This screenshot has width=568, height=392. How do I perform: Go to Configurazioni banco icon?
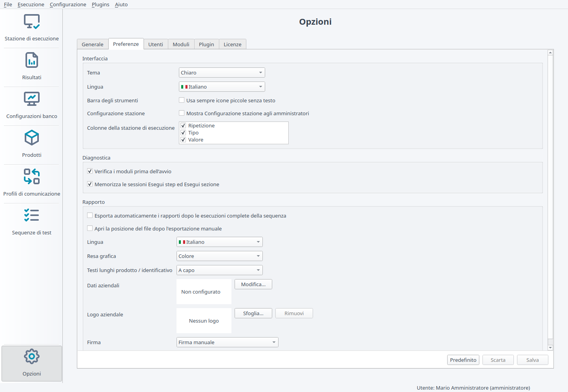click(x=32, y=99)
